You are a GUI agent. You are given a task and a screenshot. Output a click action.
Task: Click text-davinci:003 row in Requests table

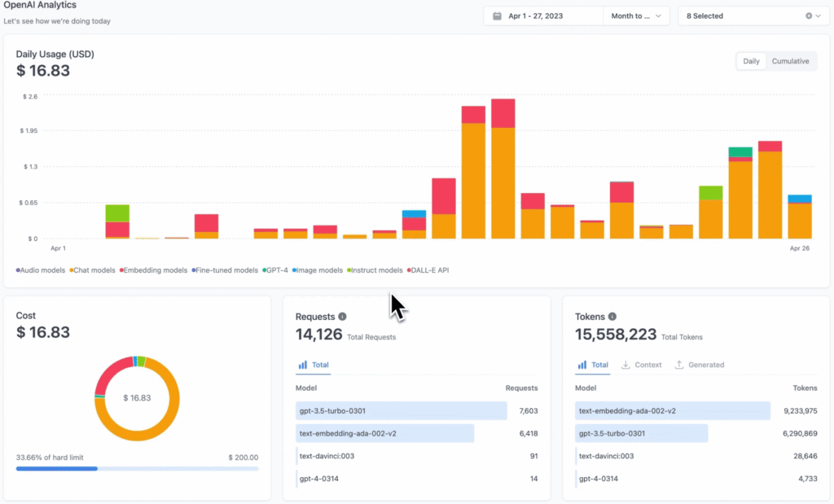coord(416,456)
